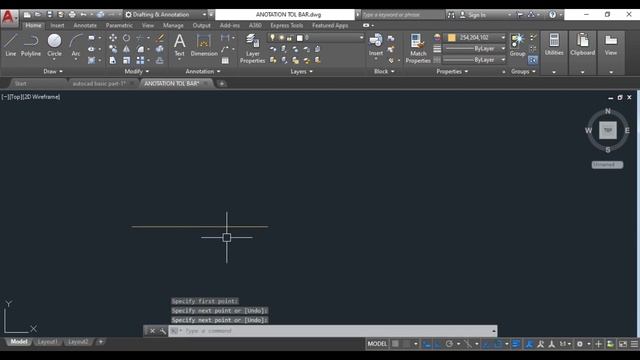Select the Stretch tool in Modify
The height and width of the screenshot is (360, 640).
click(x=113, y=60)
